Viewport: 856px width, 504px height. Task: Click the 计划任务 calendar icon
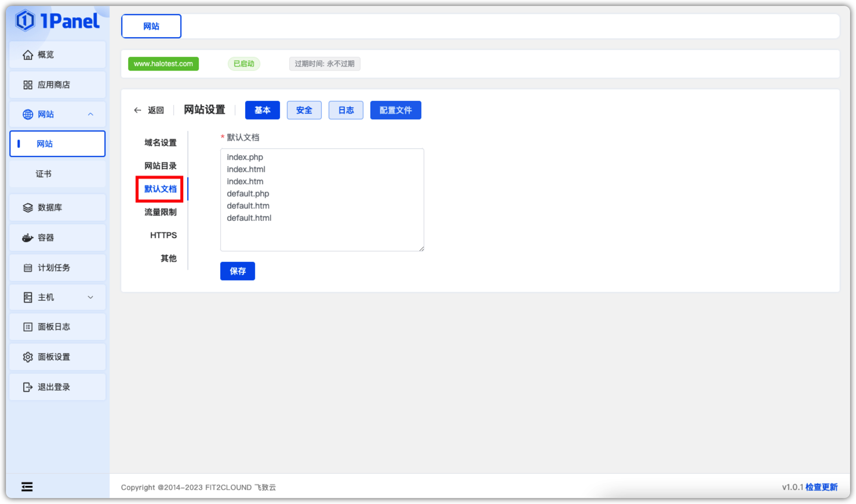(x=28, y=268)
